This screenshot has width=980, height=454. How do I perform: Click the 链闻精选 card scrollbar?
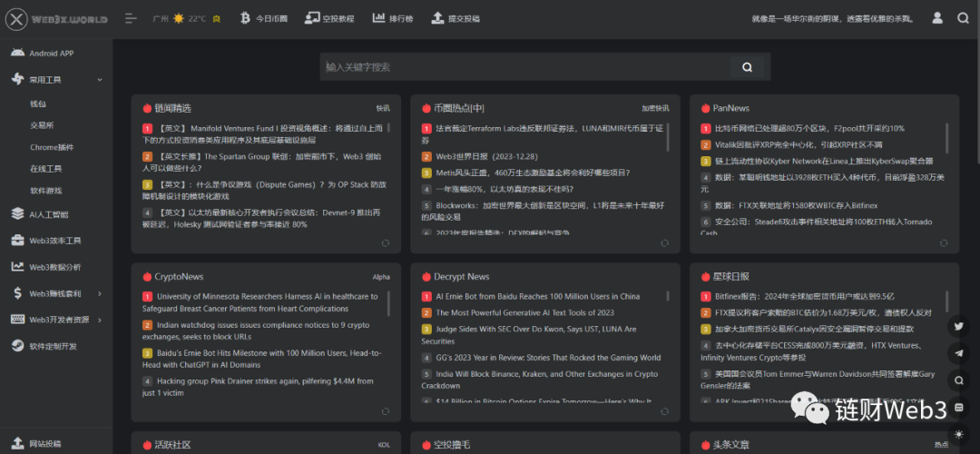(388, 127)
